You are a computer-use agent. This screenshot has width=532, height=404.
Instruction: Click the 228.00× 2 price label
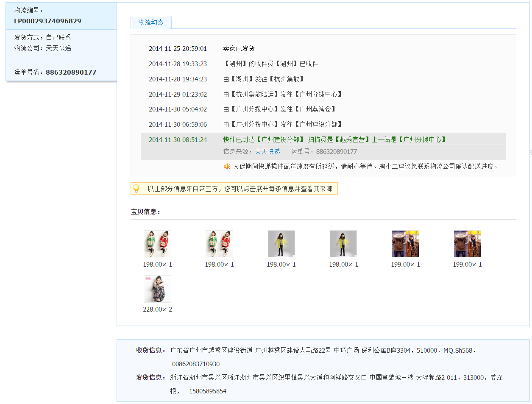click(157, 309)
